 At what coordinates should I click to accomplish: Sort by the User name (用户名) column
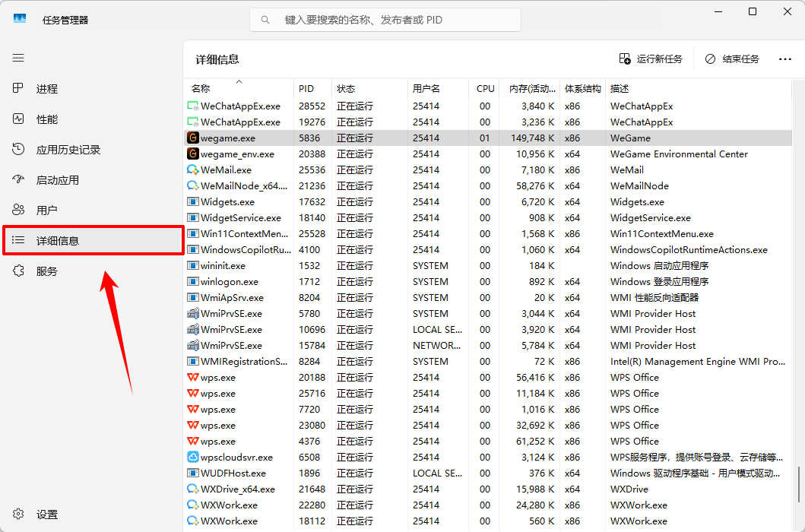[x=438, y=88]
